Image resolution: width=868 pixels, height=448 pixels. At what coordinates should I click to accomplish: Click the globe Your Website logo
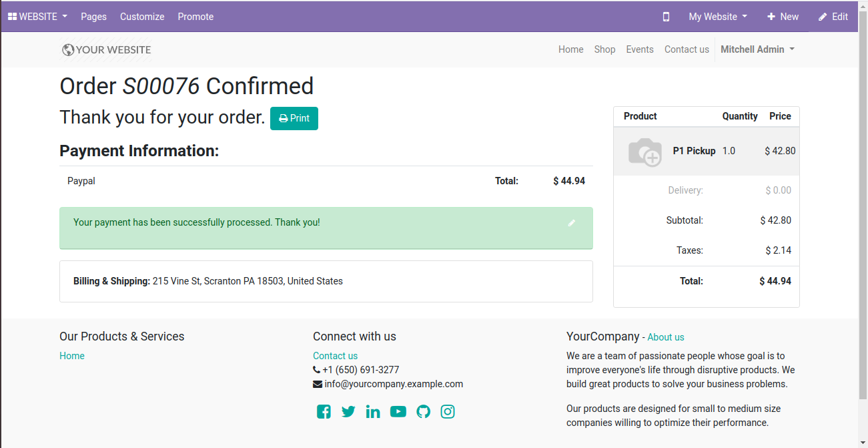[106, 49]
